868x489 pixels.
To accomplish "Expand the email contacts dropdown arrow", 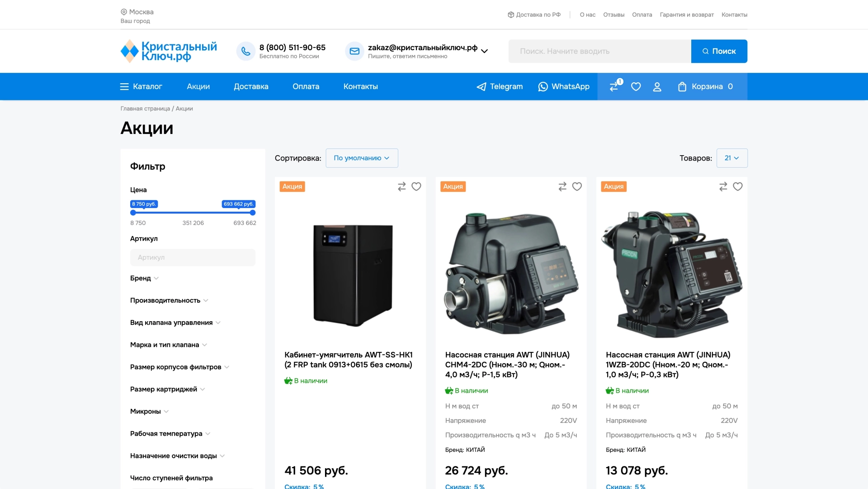I will point(484,51).
